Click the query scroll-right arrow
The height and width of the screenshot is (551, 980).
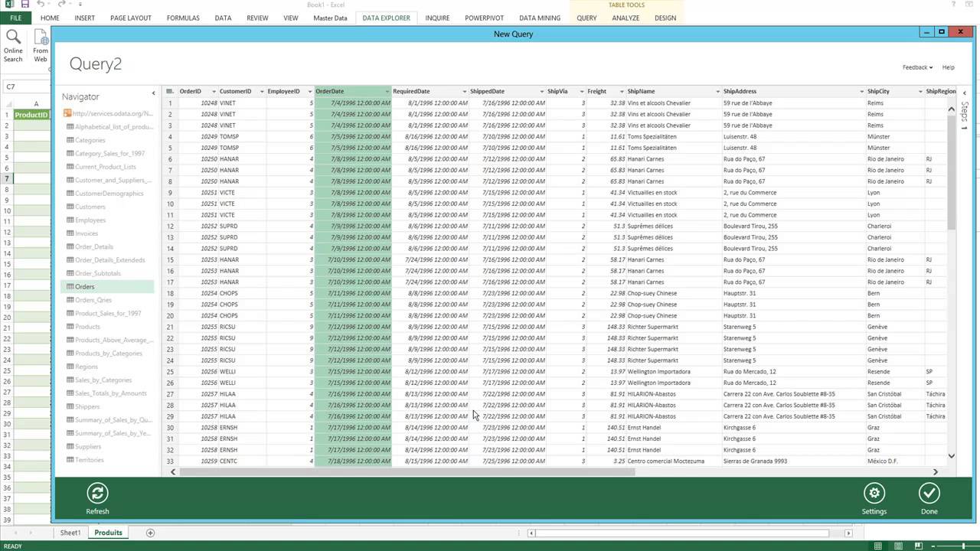coord(935,472)
